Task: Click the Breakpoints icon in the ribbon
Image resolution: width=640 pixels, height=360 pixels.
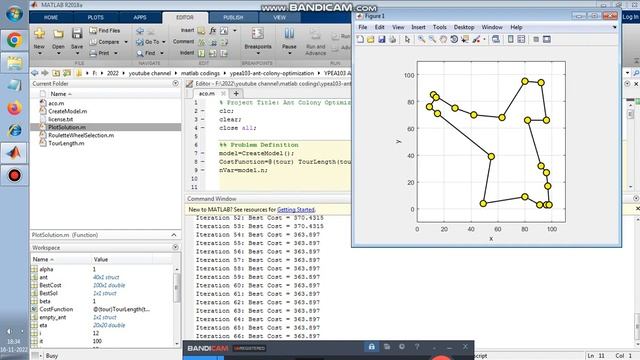Action: pyautogui.click(x=258, y=33)
